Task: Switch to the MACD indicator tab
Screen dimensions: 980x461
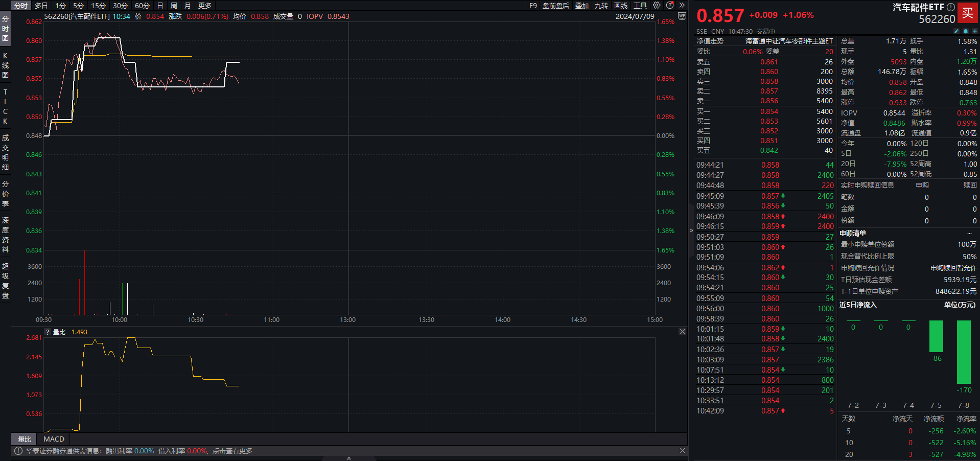Action: [54, 439]
